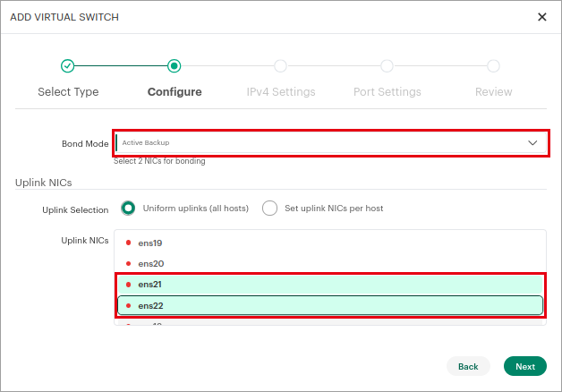Click the Review step circle
The width and height of the screenshot is (562, 392).
point(493,66)
